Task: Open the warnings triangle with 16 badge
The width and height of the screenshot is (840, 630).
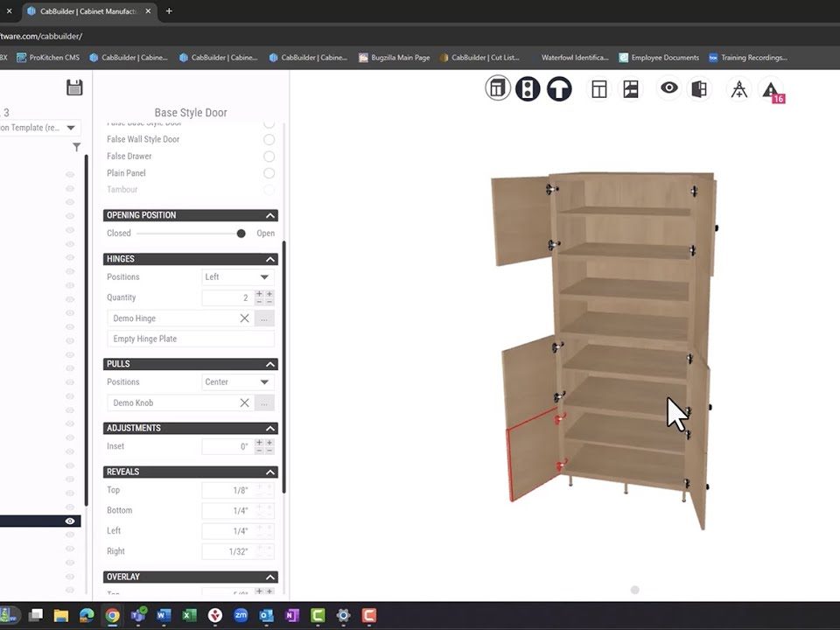Action: pos(771,90)
